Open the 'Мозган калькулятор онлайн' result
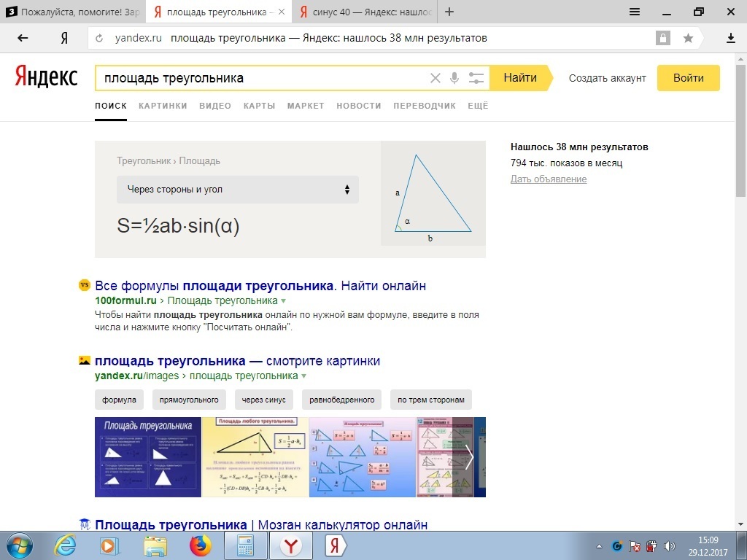 click(261, 525)
